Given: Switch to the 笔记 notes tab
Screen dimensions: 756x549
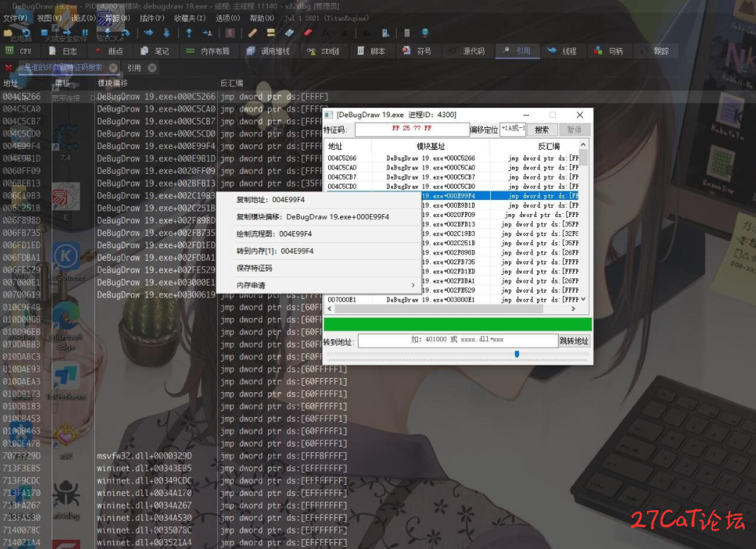Looking at the screenshot, I should 156,51.
